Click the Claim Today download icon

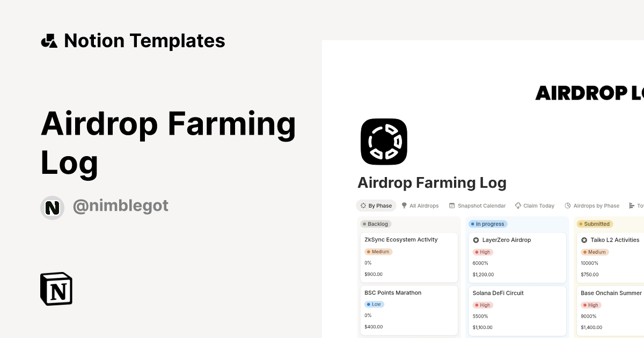pos(517,205)
